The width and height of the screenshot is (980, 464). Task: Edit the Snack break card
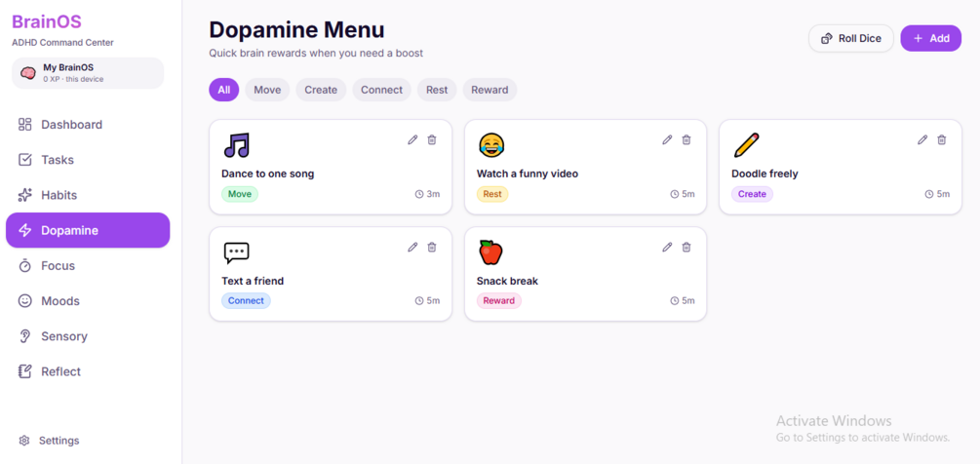click(668, 248)
